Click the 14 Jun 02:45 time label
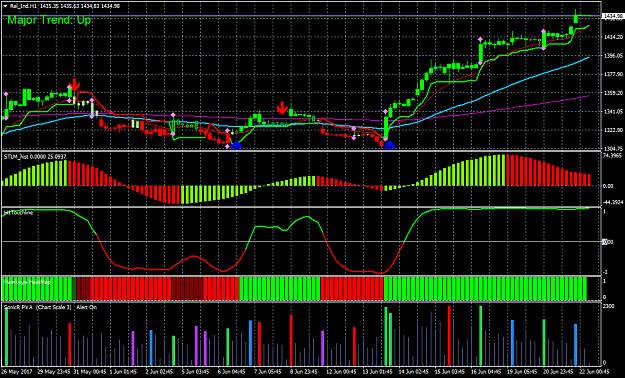625x378 pixels. click(415, 372)
